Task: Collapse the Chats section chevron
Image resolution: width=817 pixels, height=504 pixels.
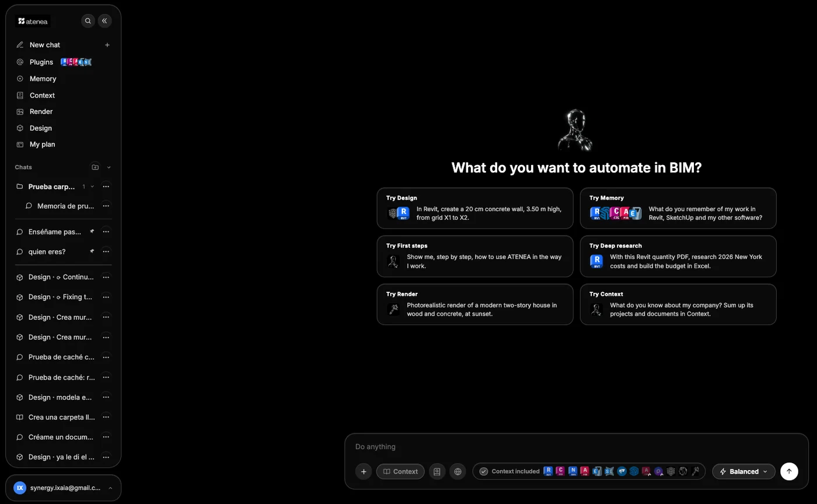Action: (x=109, y=167)
